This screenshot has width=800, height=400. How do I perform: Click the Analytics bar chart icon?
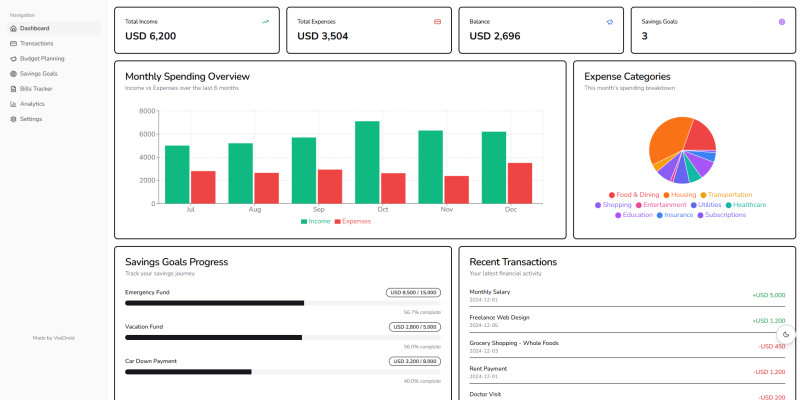[13, 104]
